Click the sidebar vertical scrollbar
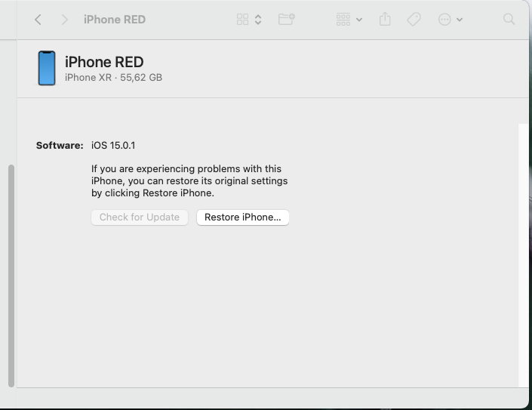The image size is (532, 410). (x=11, y=276)
